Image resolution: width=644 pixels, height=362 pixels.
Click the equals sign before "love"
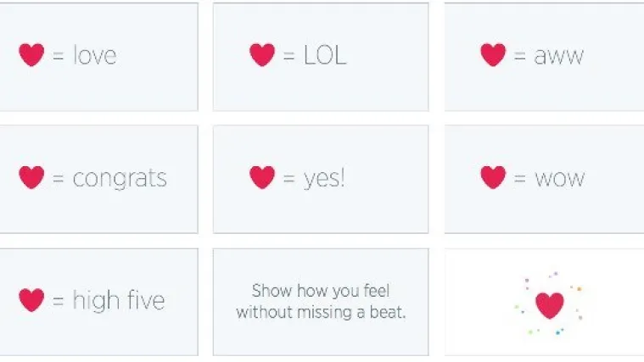[59, 57]
